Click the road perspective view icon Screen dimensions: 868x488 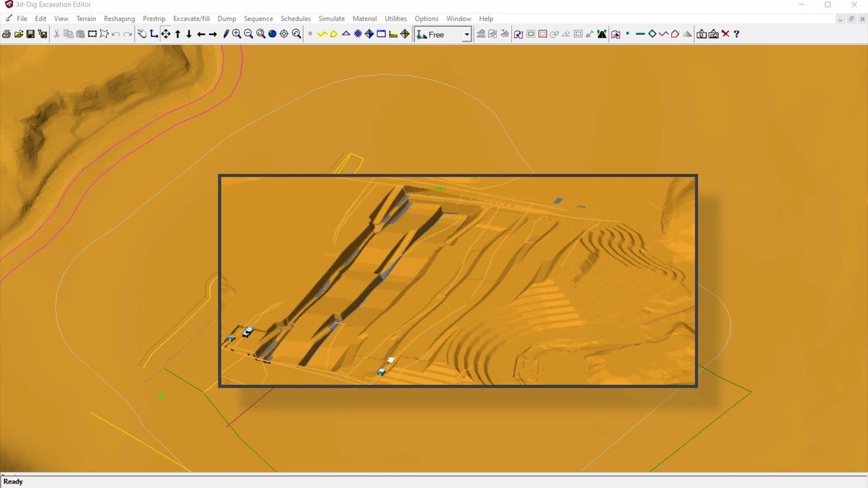[x=602, y=34]
